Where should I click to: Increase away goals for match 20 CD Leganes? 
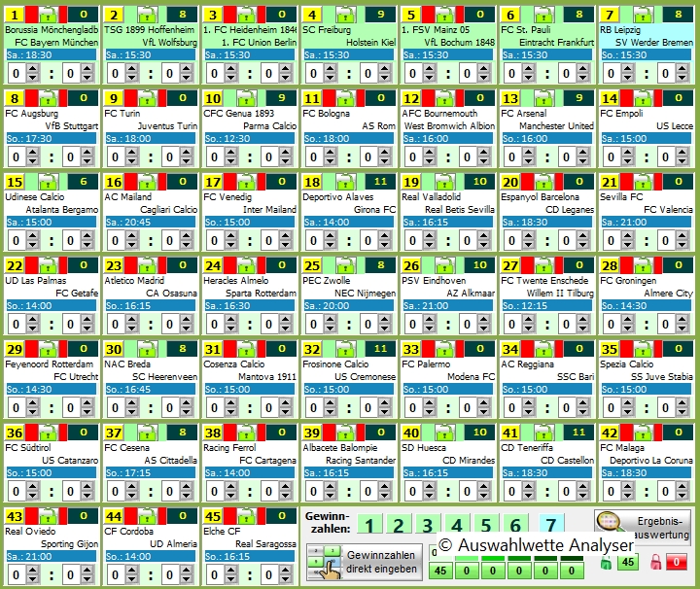coord(582,236)
